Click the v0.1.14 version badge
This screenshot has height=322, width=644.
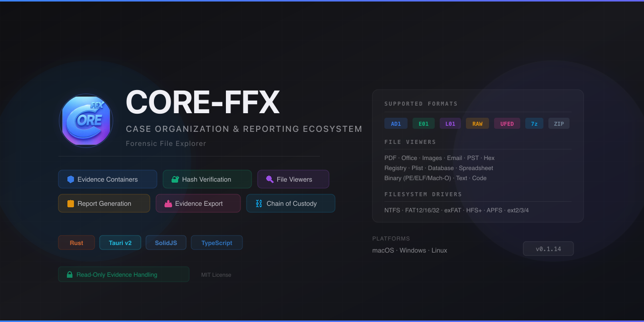click(548, 249)
